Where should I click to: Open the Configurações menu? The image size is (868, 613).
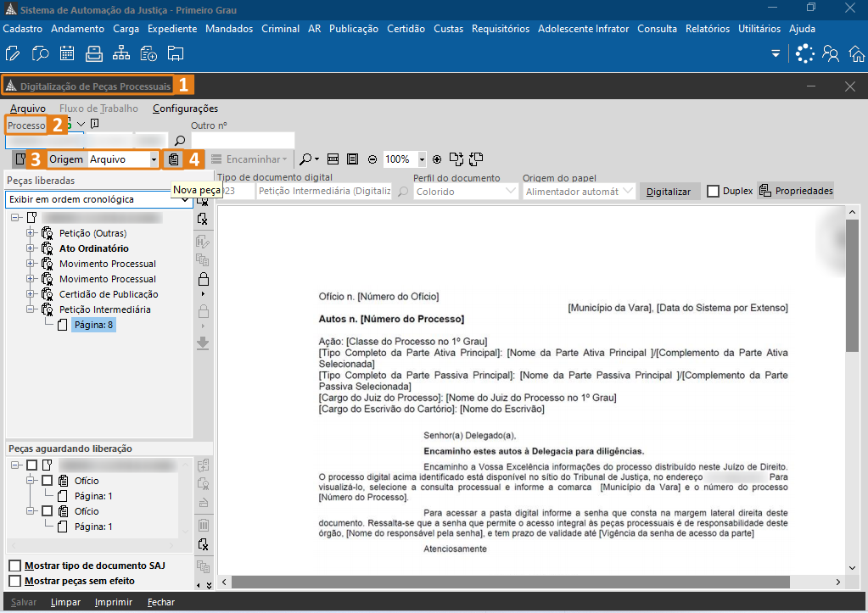[186, 109]
